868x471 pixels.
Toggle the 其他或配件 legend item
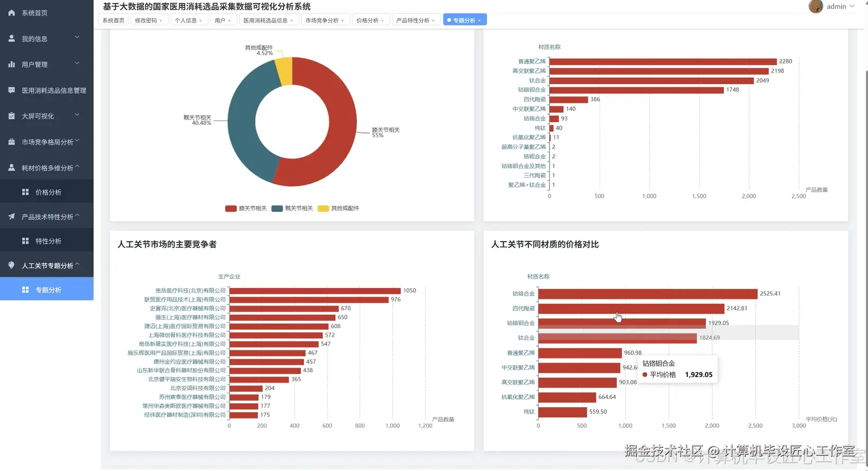[x=338, y=209]
